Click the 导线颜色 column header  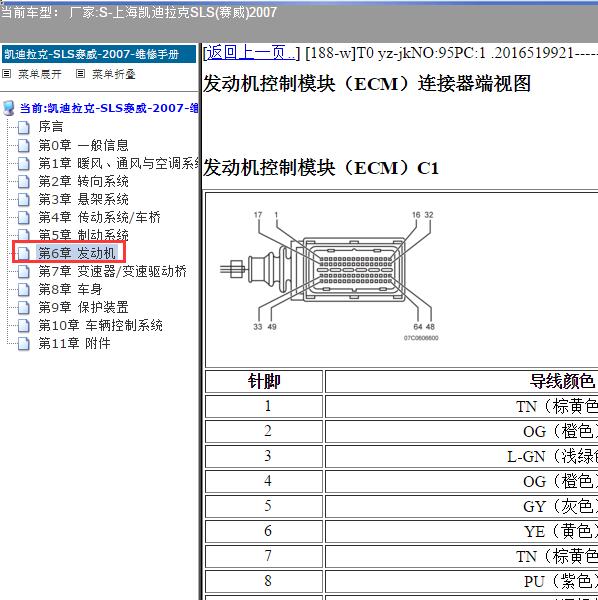(x=461, y=382)
